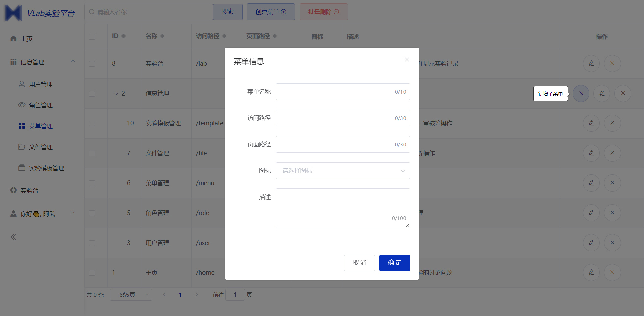
Task: Click the 菜单名称 input field
Action: click(343, 92)
